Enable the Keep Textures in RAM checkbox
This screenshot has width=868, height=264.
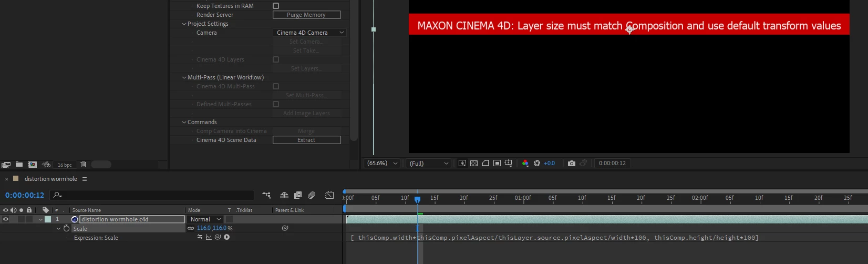point(276,6)
